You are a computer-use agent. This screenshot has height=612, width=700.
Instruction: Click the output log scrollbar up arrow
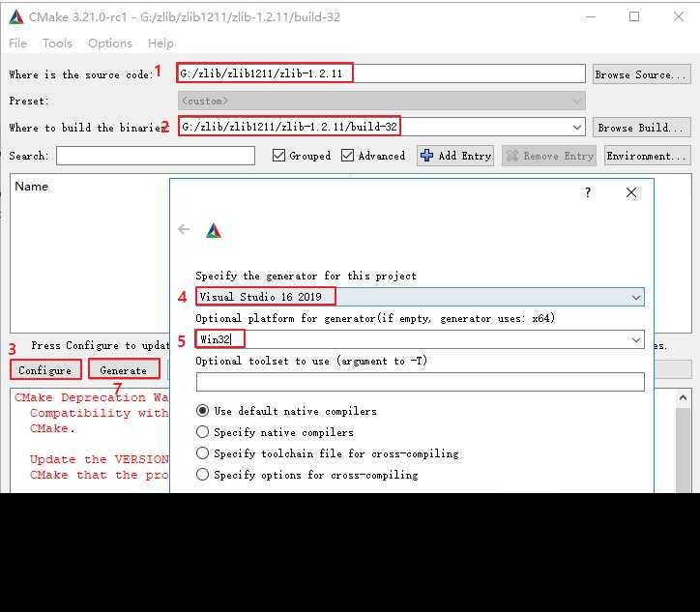tap(683, 397)
